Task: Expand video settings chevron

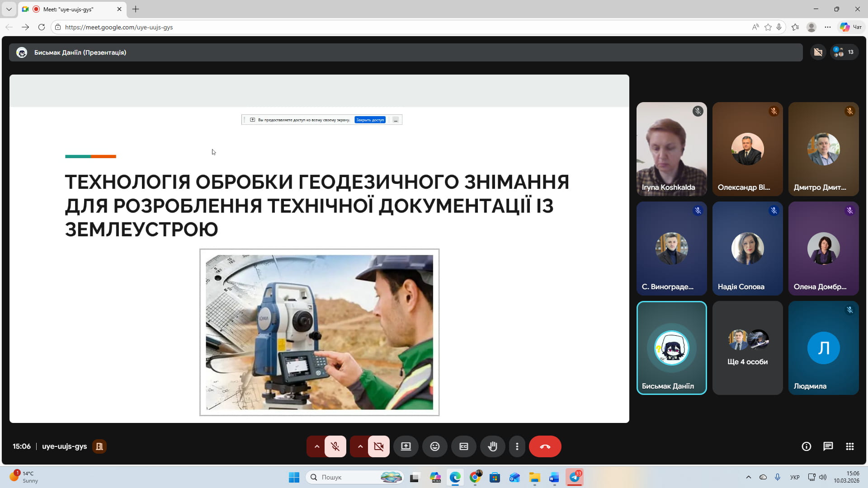Action: pyautogui.click(x=360, y=446)
